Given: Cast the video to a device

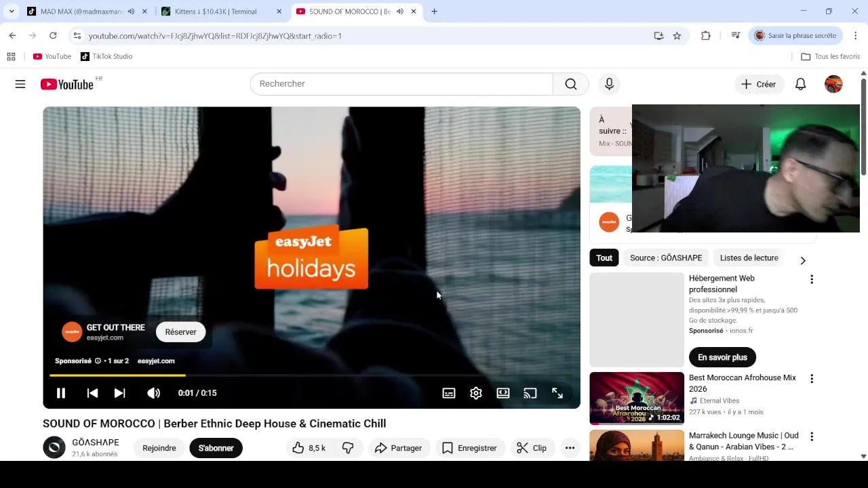Looking at the screenshot, I should tap(530, 393).
